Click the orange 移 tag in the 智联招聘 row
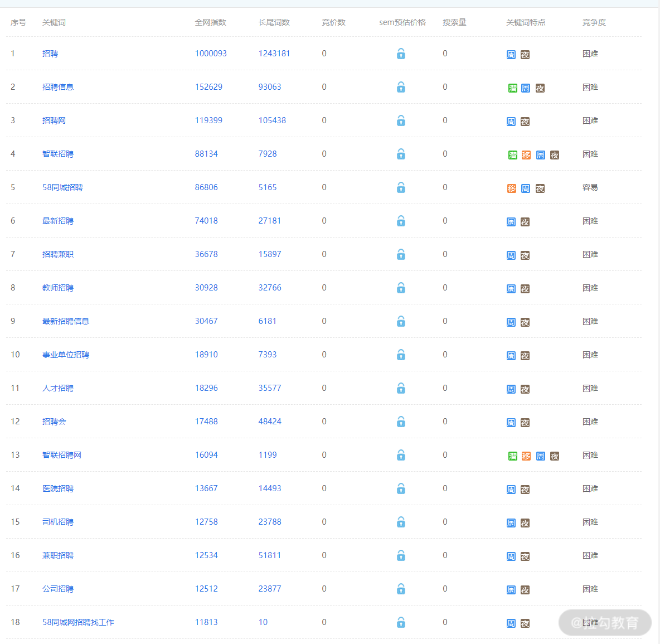This screenshot has width=660, height=644. (526, 155)
